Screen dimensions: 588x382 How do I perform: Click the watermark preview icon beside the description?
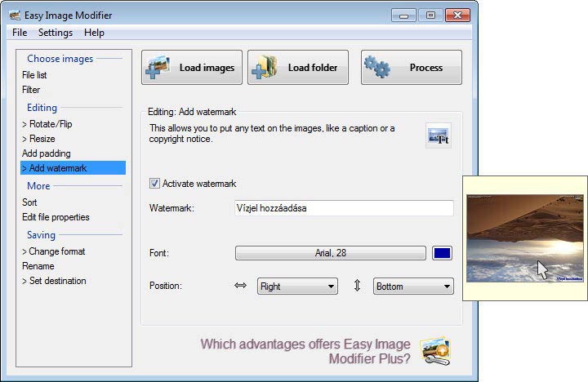[x=439, y=135]
